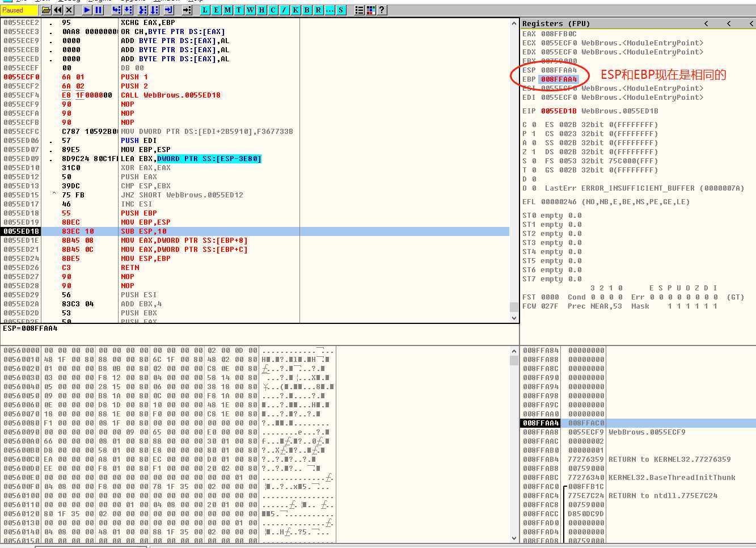Click the Execute till return icon
The height and width of the screenshot is (548, 756).
[169, 10]
